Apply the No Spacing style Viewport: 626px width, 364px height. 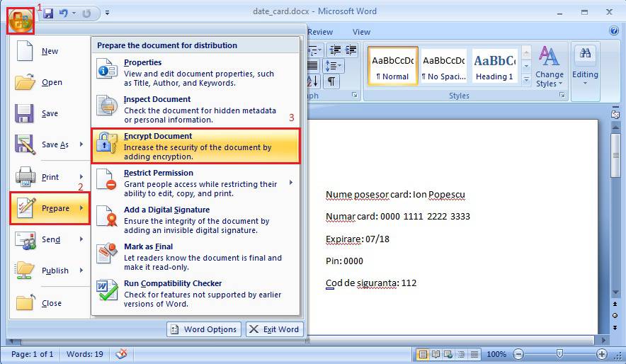coord(443,67)
